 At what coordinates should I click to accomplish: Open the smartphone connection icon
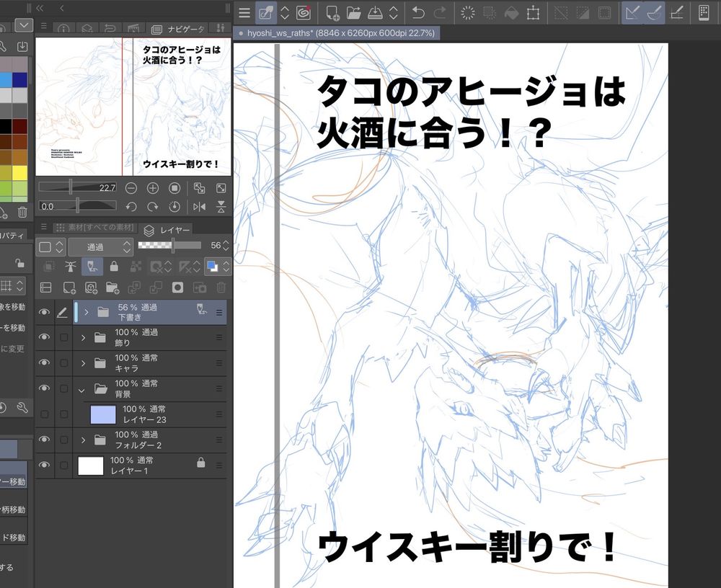(704, 13)
